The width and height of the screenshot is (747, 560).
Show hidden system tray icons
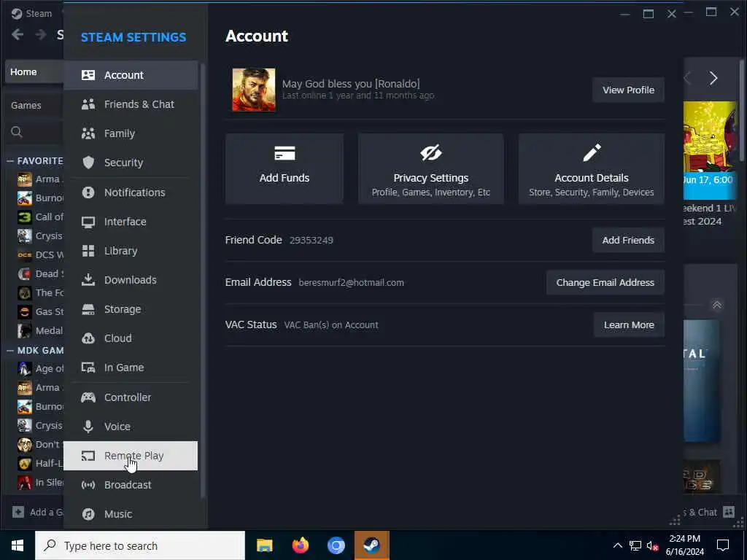tap(617, 545)
